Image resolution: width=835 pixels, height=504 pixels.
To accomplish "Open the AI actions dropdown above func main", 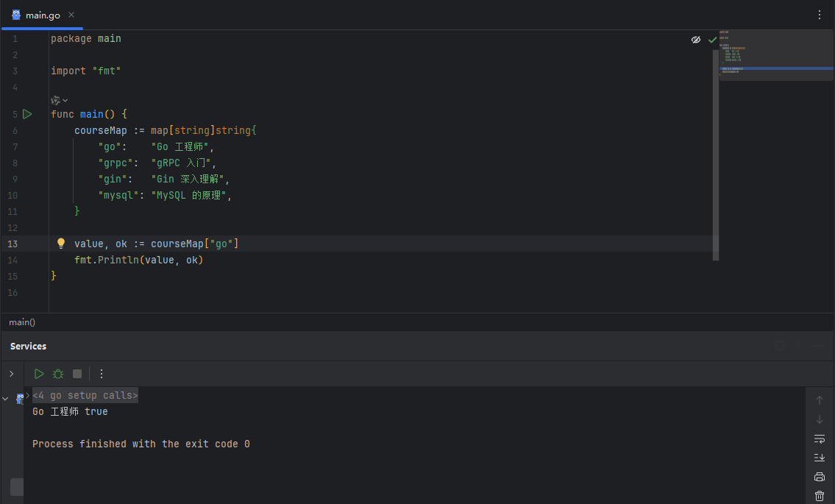I will [59, 100].
